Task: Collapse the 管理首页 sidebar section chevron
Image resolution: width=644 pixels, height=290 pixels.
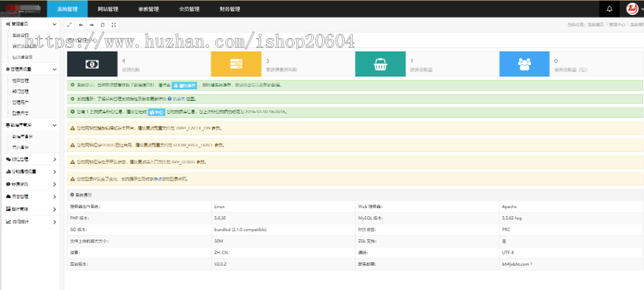Action: [54, 24]
